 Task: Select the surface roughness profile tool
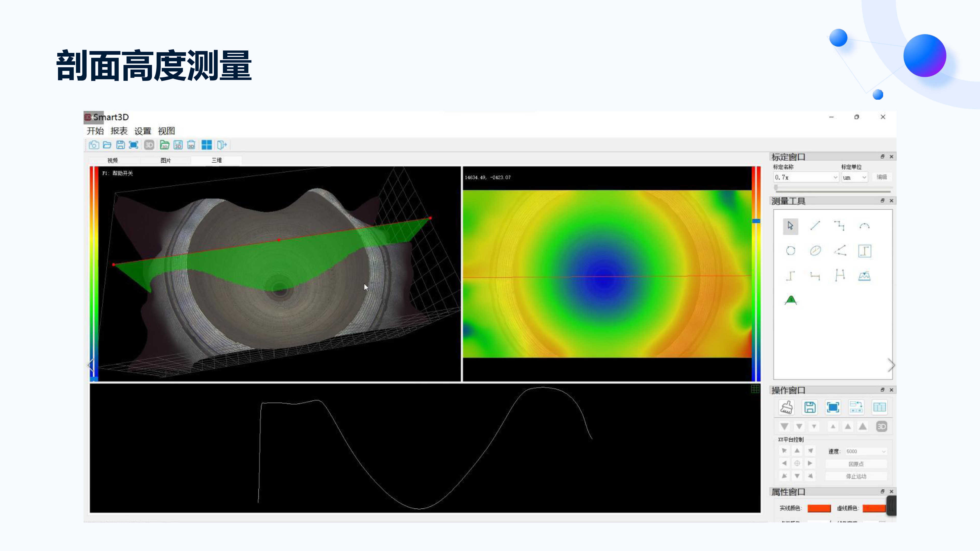[864, 276]
